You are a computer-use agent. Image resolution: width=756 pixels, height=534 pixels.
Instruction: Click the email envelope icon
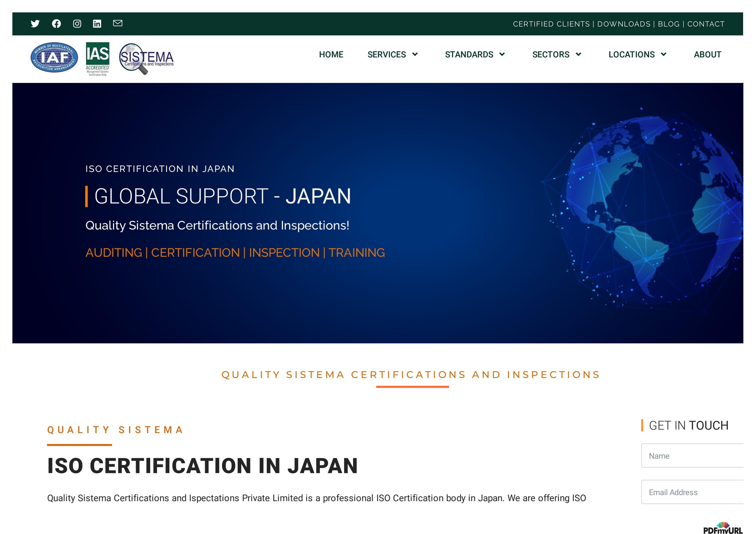[118, 23]
